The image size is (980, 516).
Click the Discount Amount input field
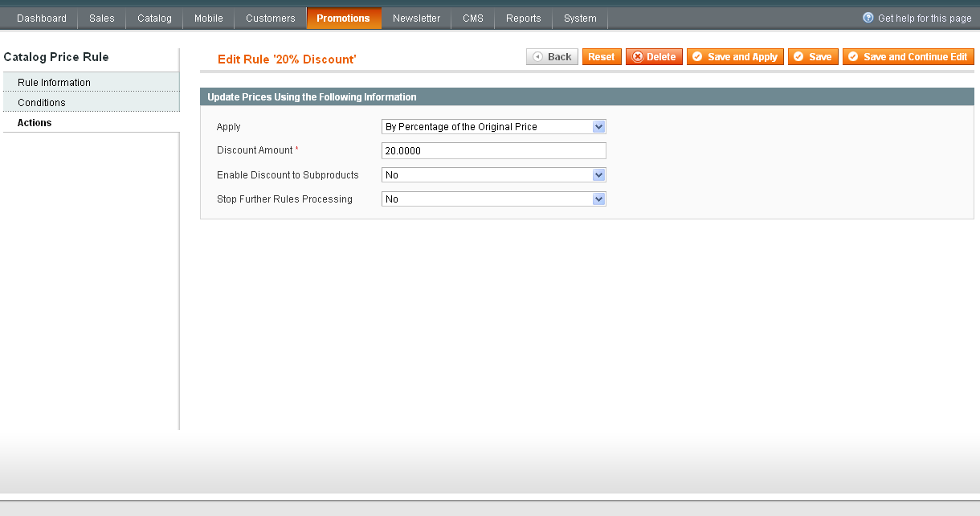pos(493,151)
